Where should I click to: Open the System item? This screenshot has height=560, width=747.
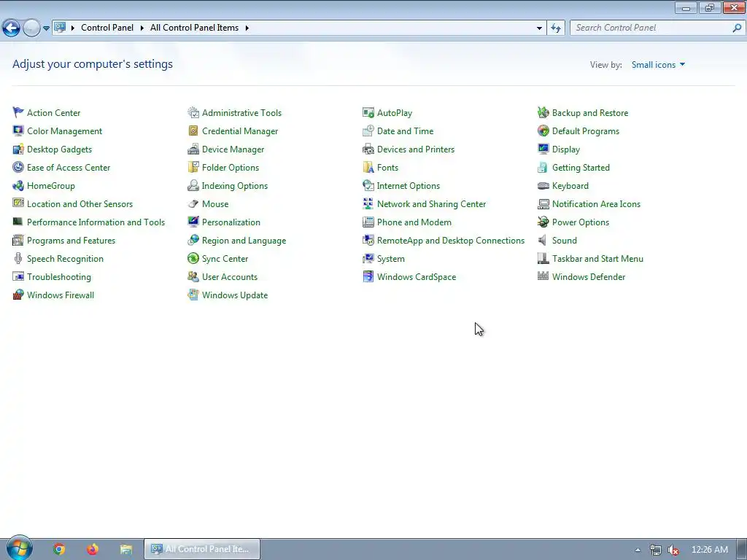click(x=391, y=259)
